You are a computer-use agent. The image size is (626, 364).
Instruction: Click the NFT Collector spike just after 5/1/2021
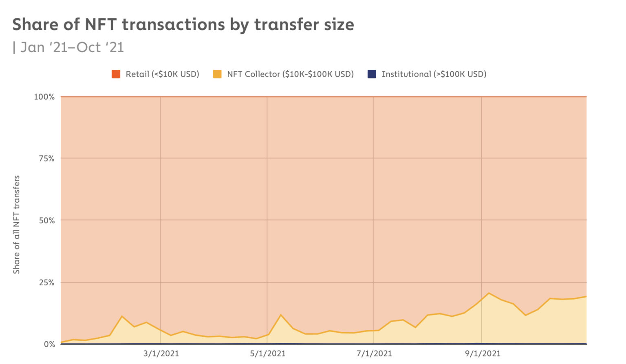pyautogui.click(x=281, y=315)
